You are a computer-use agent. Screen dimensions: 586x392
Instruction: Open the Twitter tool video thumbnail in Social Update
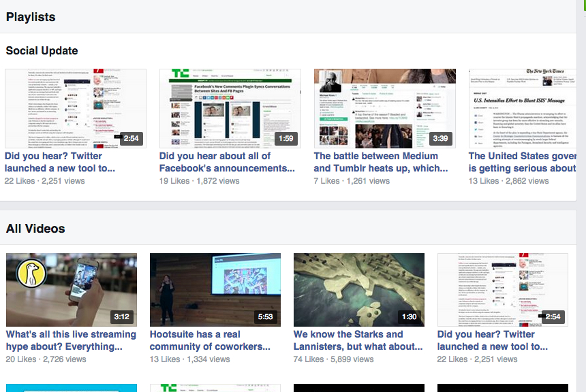click(x=76, y=108)
